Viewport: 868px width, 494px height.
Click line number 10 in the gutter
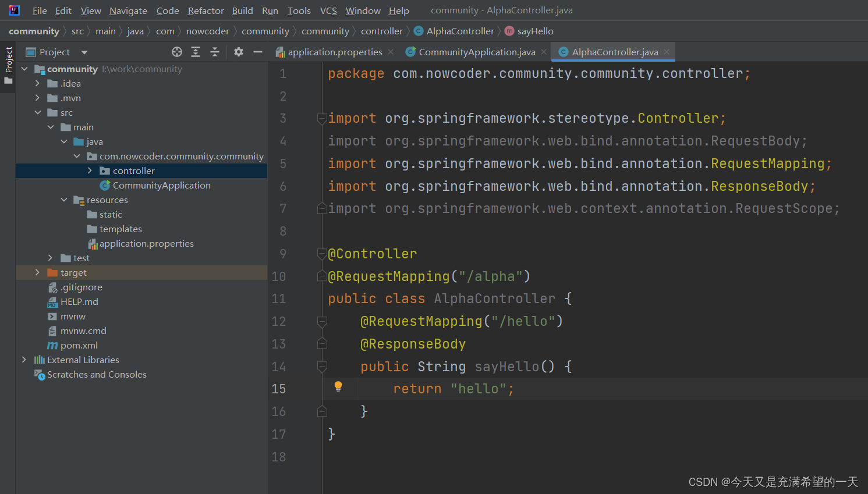point(279,276)
